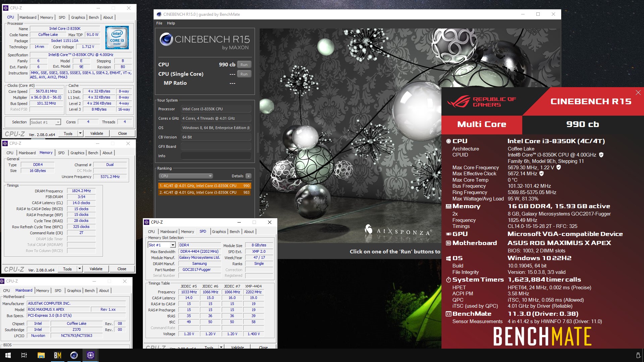Click Details arrow button in Ranking
This screenshot has width=644, height=362.
[x=248, y=176]
